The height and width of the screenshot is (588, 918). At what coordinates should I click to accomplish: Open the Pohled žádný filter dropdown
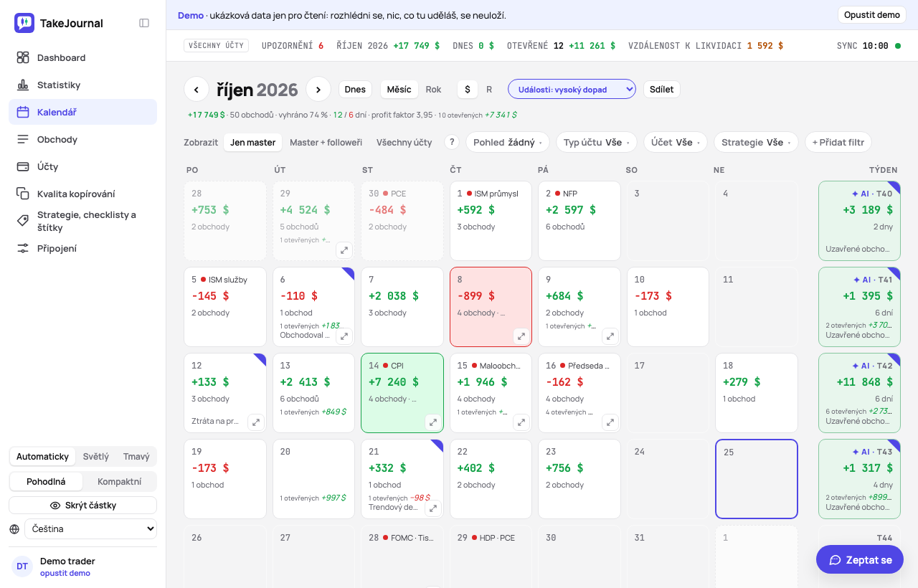pyautogui.click(x=508, y=142)
